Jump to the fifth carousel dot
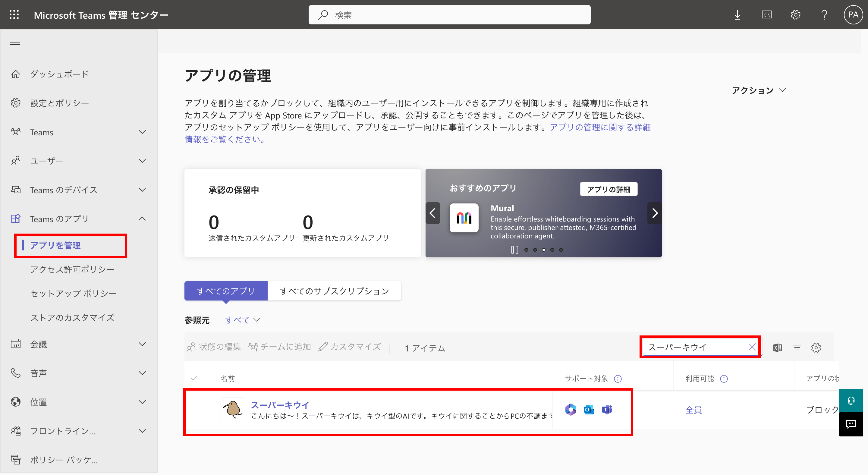This screenshot has width=868, height=475. click(561, 250)
